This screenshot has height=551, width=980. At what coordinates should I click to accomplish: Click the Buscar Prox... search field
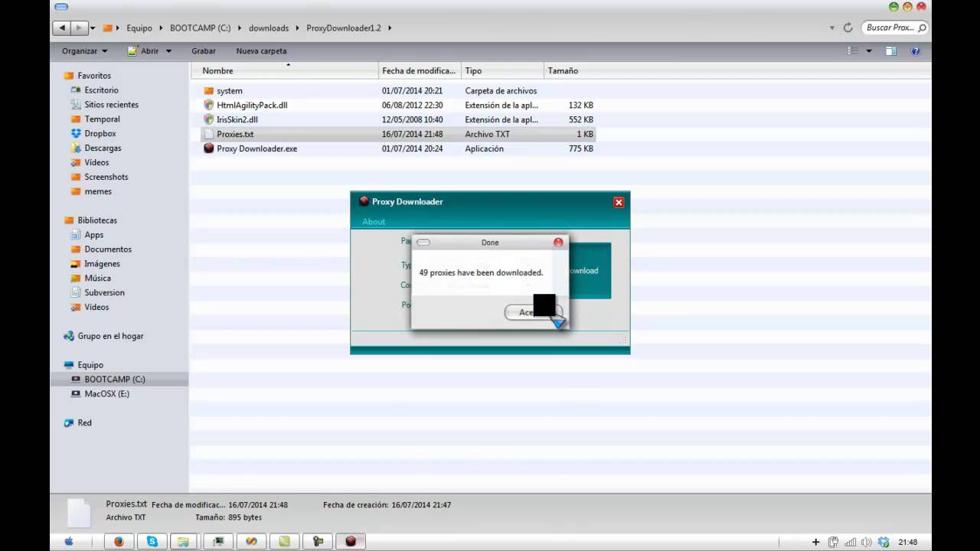point(895,28)
